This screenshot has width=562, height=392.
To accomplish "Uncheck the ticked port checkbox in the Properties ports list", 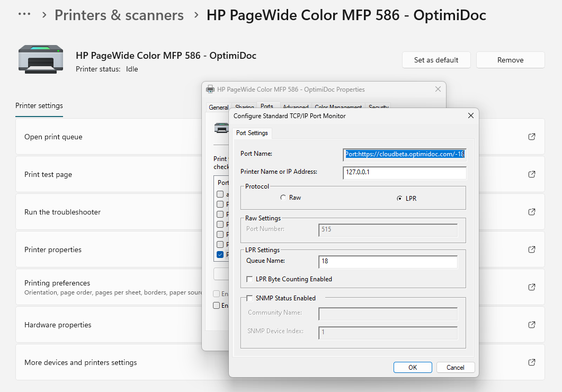I will click(x=220, y=254).
